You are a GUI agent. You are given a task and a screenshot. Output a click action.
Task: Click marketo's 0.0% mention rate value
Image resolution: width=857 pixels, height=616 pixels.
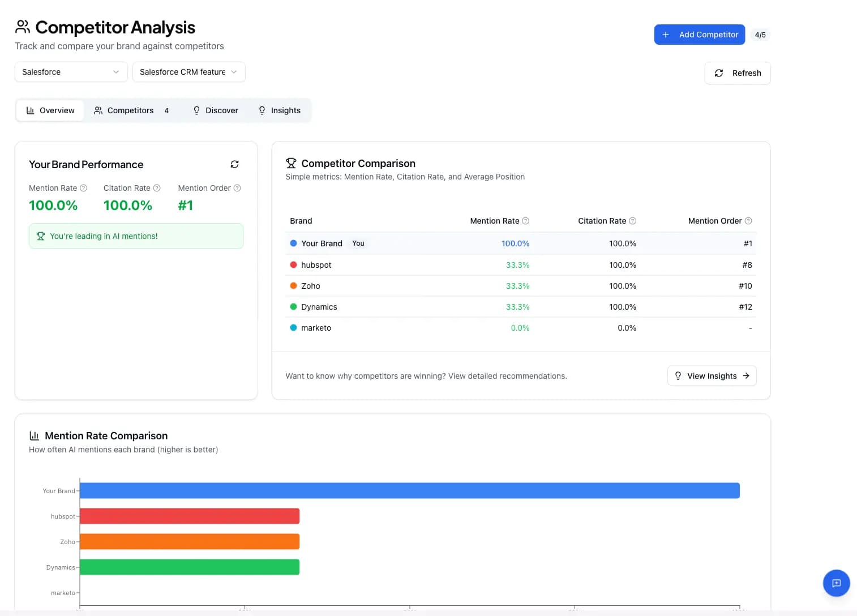click(x=520, y=328)
